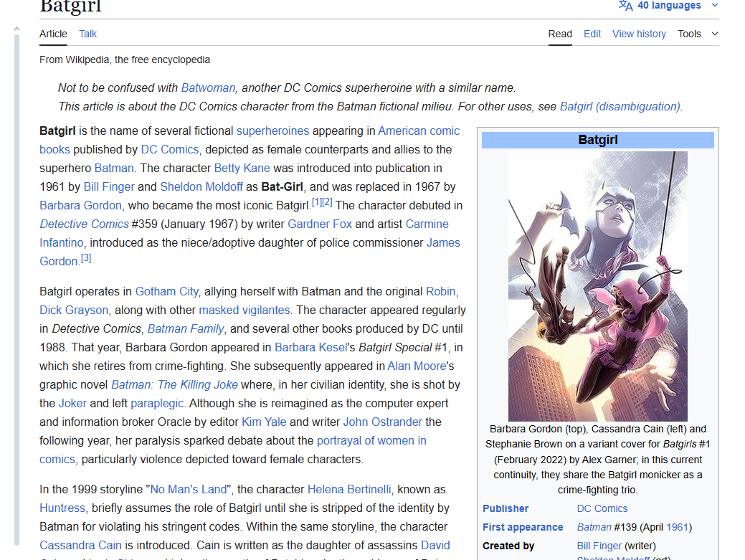Image resolution: width=745 pixels, height=560 pixels.
Task: Open DC Comics link in infobox
Action: pos(602,508)
